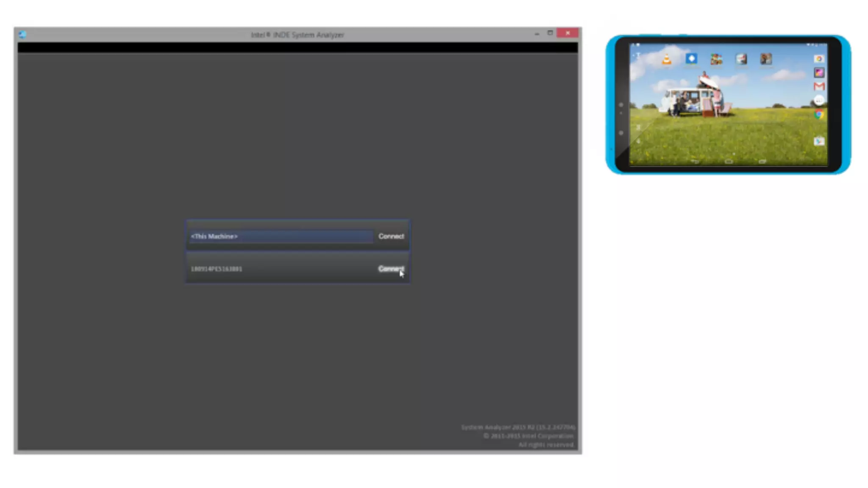Open the purple gallery app icon
The image size is (868, 488).
pyautogui.click(x=819, y=73)
